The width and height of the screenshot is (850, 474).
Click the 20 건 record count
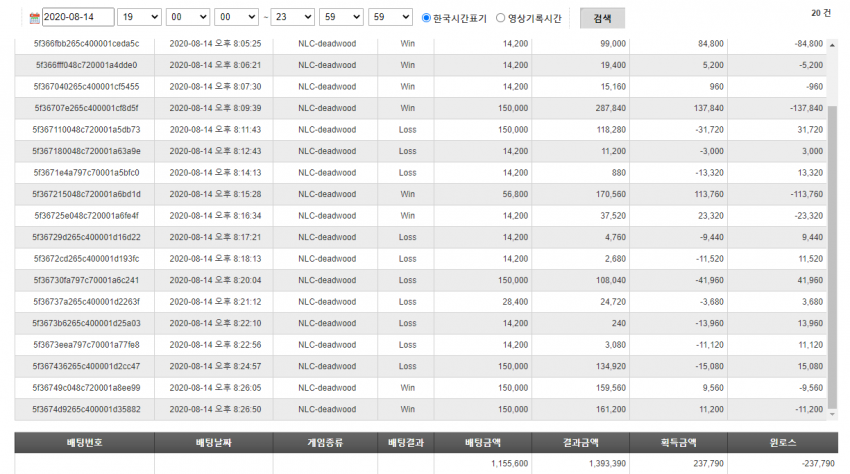point(821,13)
